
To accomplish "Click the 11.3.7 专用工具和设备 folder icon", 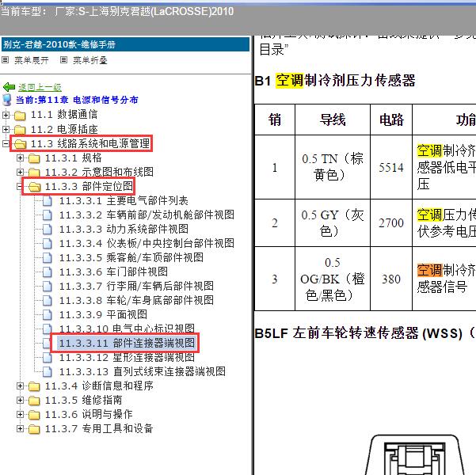I will [x=34, y=429].
